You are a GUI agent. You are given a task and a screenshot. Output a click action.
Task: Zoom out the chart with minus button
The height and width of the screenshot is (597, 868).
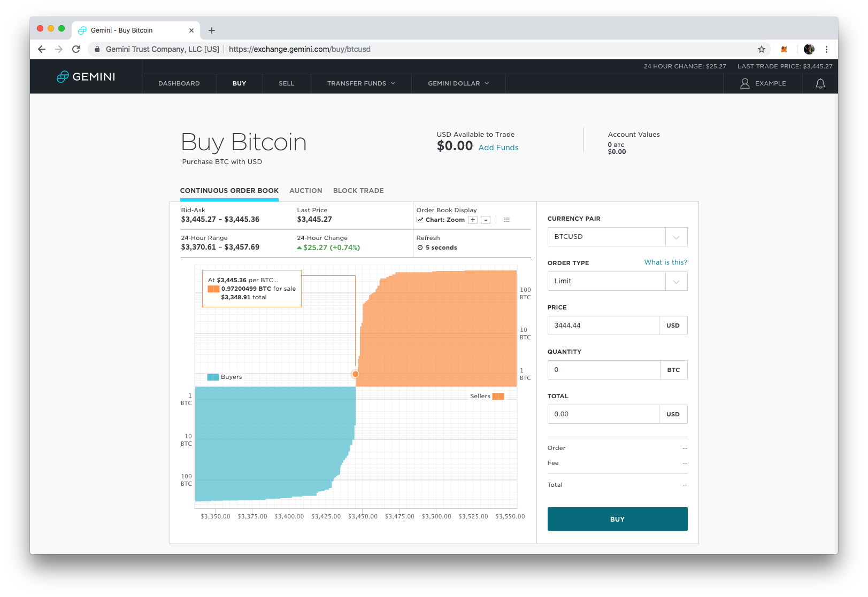[x=486, y=220]
